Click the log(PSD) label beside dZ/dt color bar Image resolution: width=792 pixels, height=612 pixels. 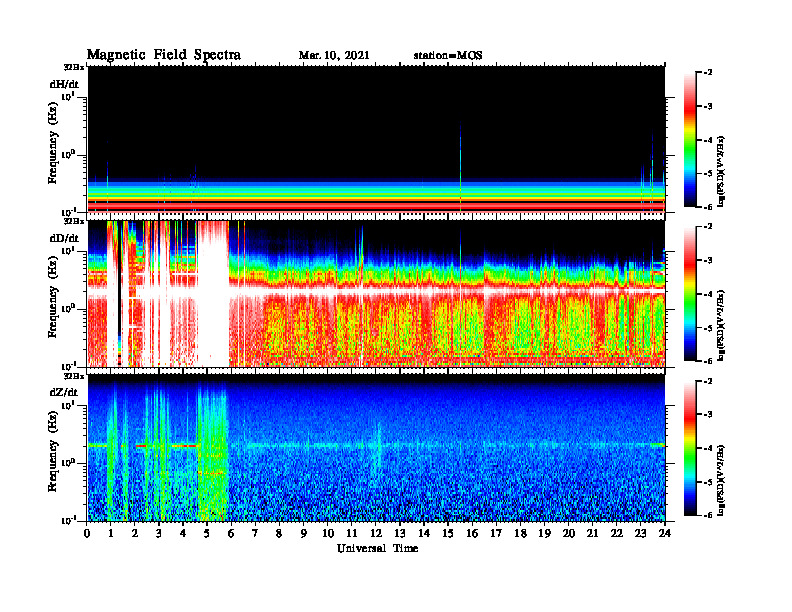tap(721, 480)
